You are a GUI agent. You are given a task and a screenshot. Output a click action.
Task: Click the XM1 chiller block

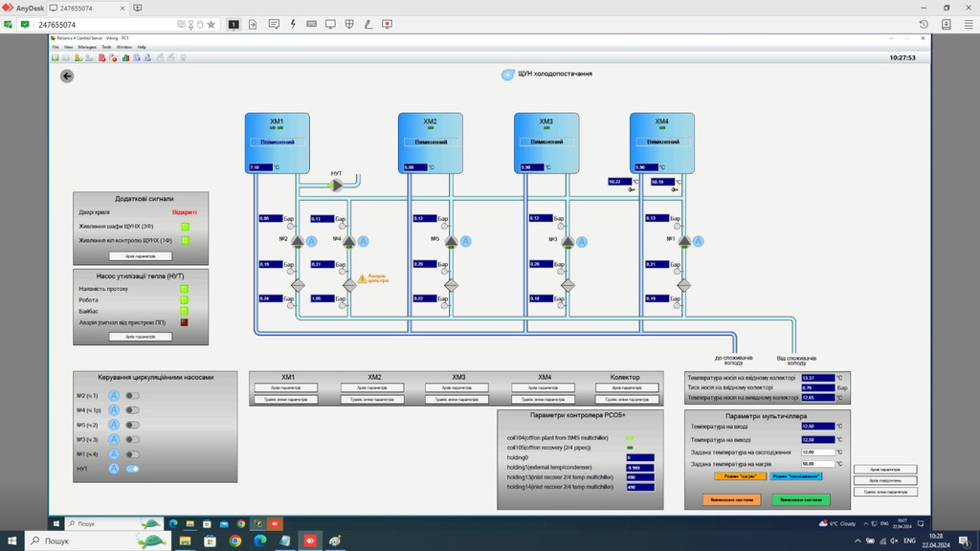pos(277,143)
